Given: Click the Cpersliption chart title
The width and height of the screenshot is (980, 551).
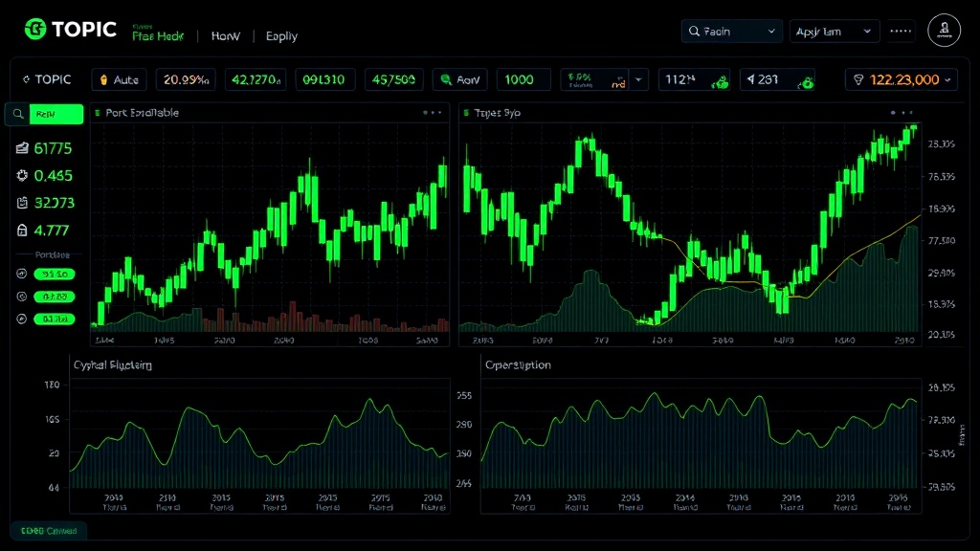Looking at the screenshot, I should click(x=518, y=364).
